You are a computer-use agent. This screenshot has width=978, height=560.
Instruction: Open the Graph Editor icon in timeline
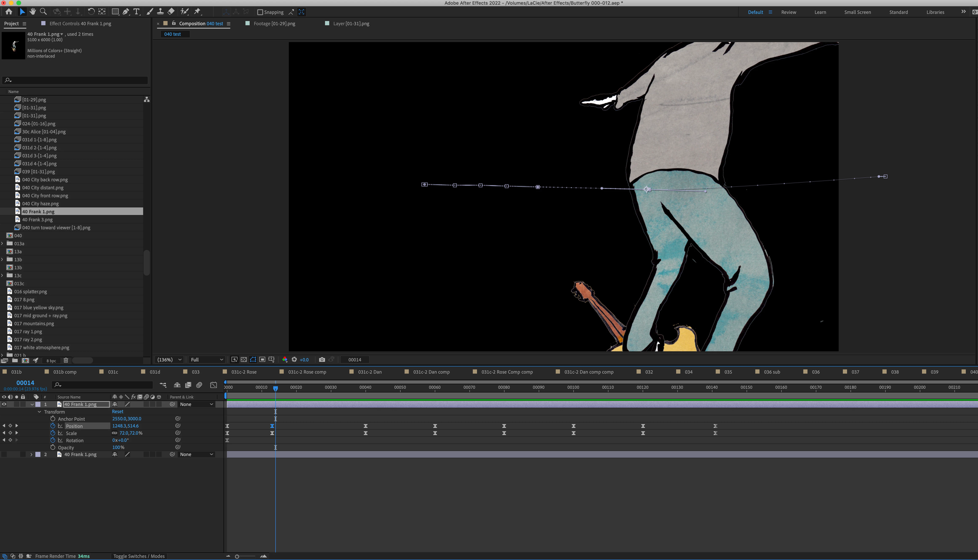pyautogui.click(x=213, y=385)
